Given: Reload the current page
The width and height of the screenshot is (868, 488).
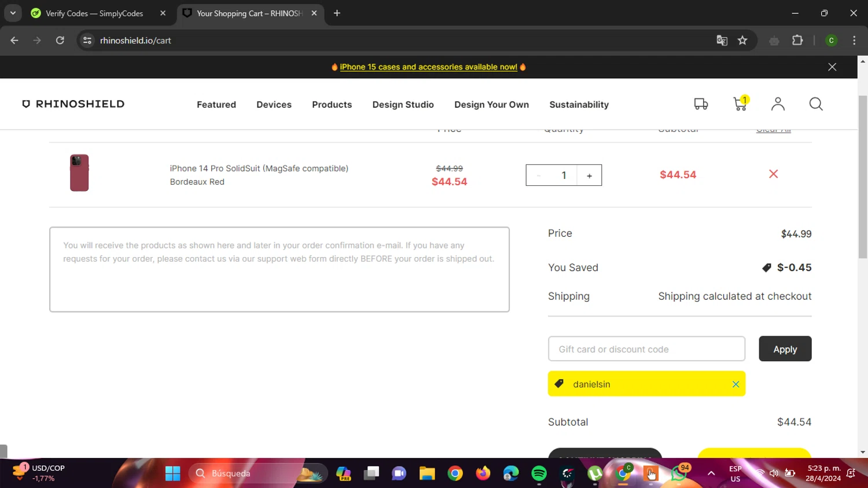Looking at the screenshot, I should (60, 41).
